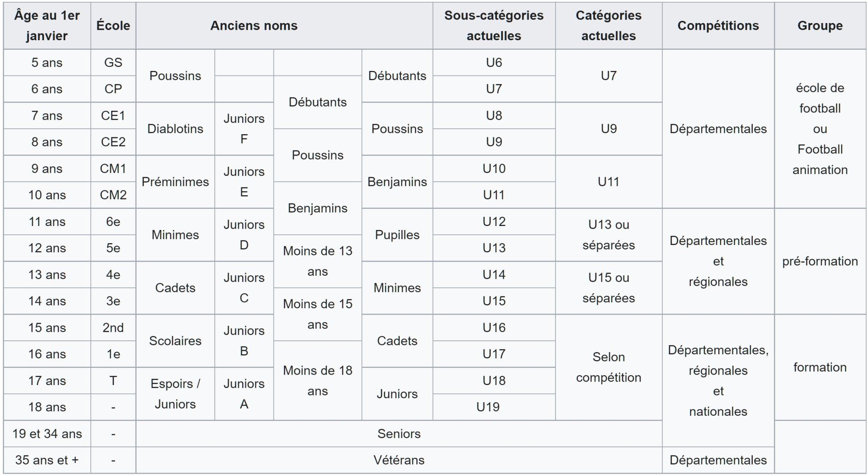This screenshot has height=475, width=868.
Task: Click the 'Âge au 1er janvier' column header
Action: click(x=47, y=26)
